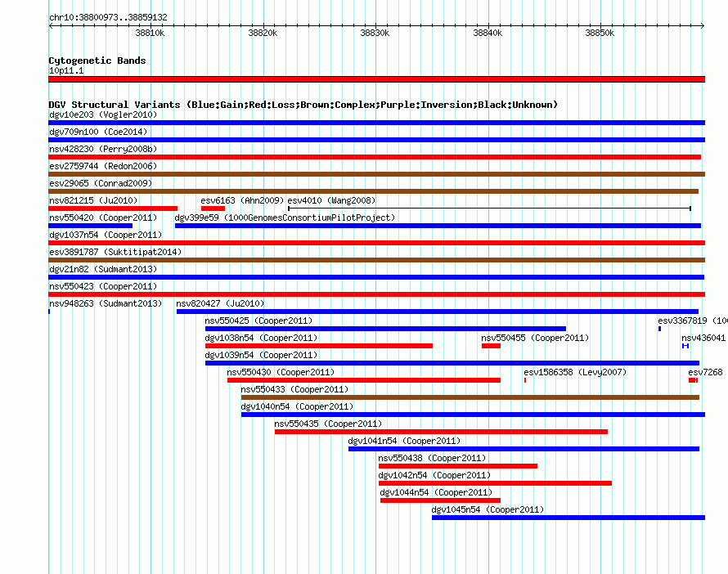Open variant esv3367819 at the right edge
Image resolution: width=728 pixels, height=574 pixels.
click(x=692, y=321)
